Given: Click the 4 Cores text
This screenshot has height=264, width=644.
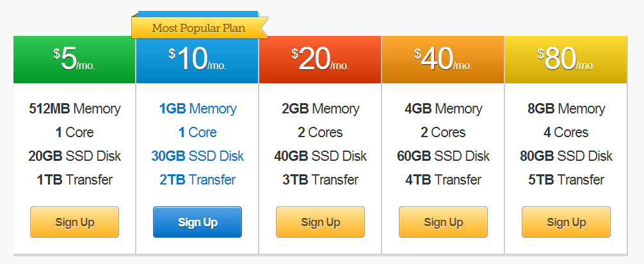Looking at the screenshot, I should pyautogui.click(x=566, y=133).
